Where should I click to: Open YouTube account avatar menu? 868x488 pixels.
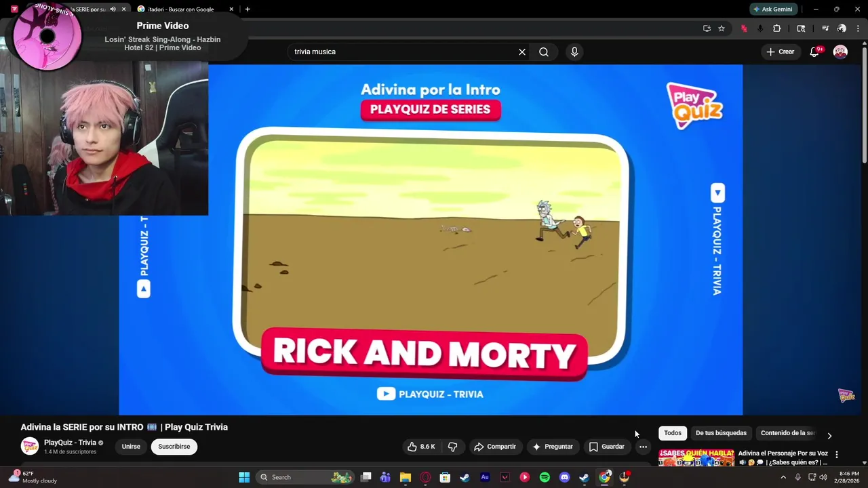[840, 52]
